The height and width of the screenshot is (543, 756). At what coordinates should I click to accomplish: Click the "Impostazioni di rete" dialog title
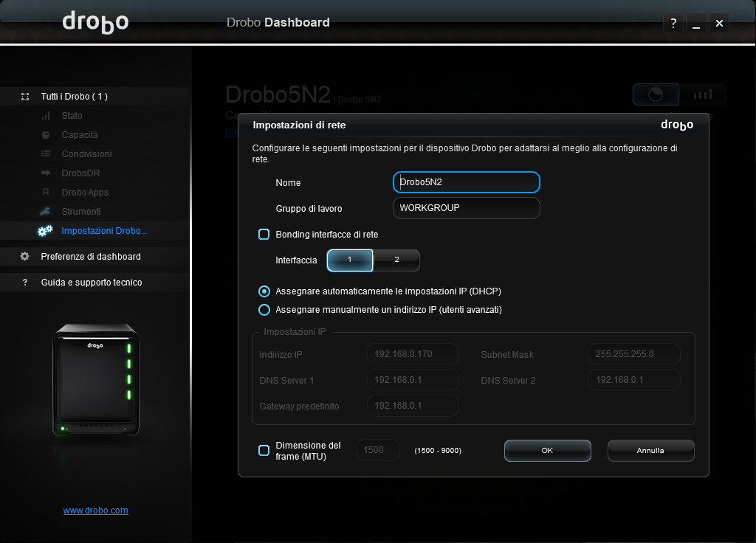coord(300,125)
